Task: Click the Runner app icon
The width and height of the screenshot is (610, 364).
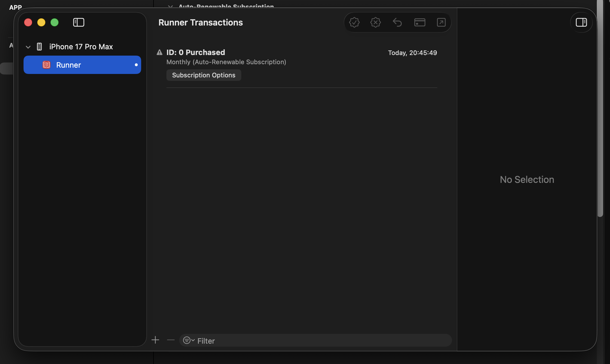Action: 46,65
